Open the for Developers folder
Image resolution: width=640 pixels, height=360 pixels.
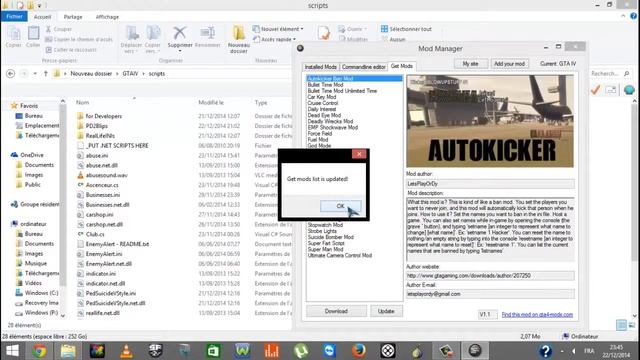click(x=104, y=116)
